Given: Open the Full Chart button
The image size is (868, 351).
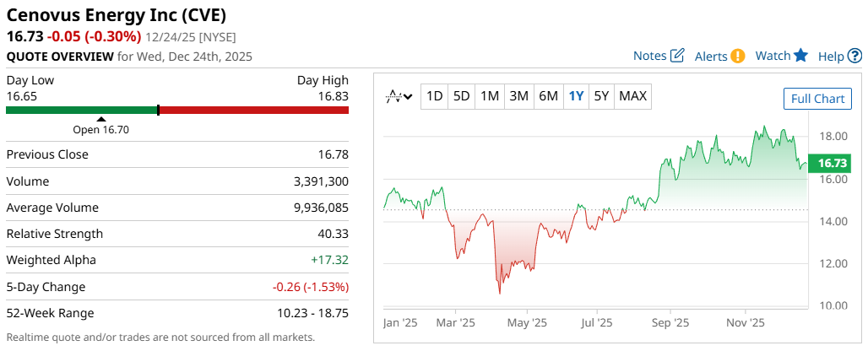Looking at the screenshot, I should (x=817, y=99).
